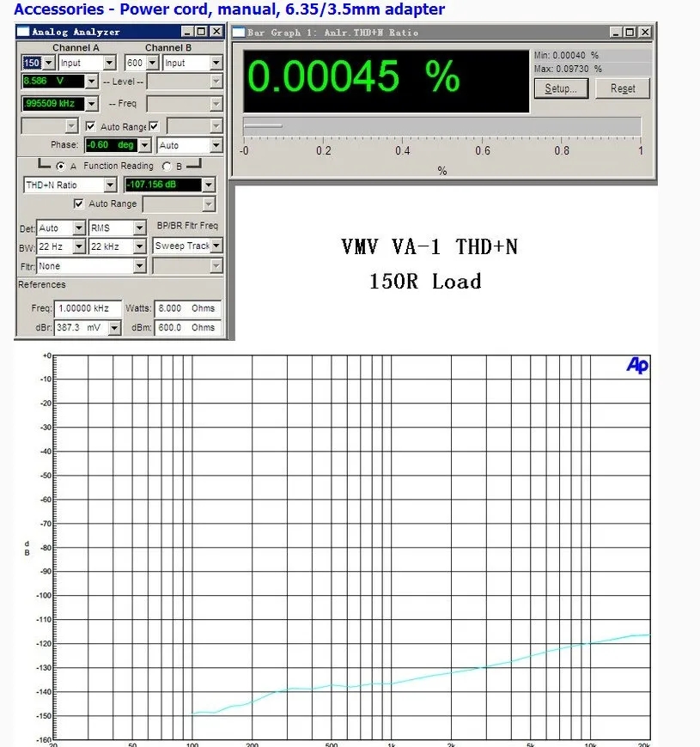Viewport: 700px width, 747px height.
Task: Click the 0.00045 % large reading display
Action: click(x=386, y=81)
